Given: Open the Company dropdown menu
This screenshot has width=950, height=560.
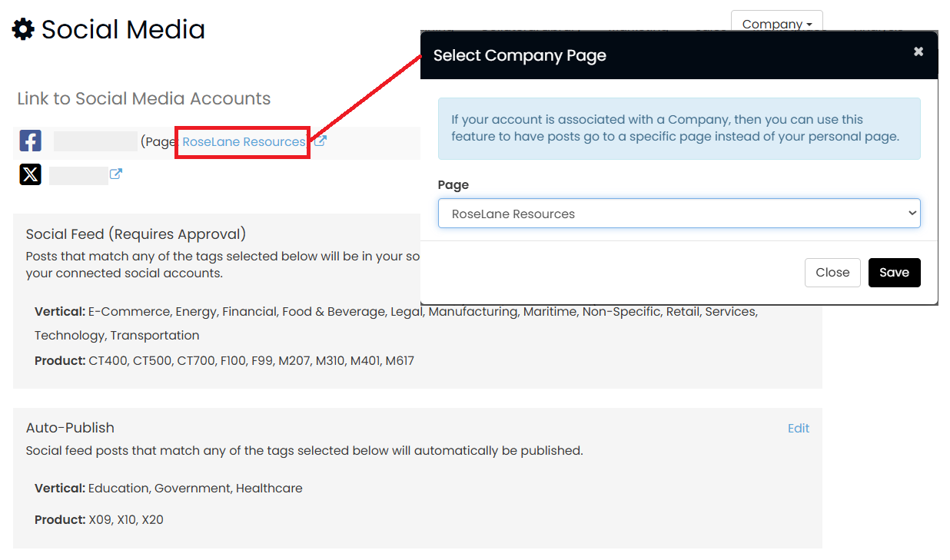Looking at the screenshot, I should [x=777, y=24].
